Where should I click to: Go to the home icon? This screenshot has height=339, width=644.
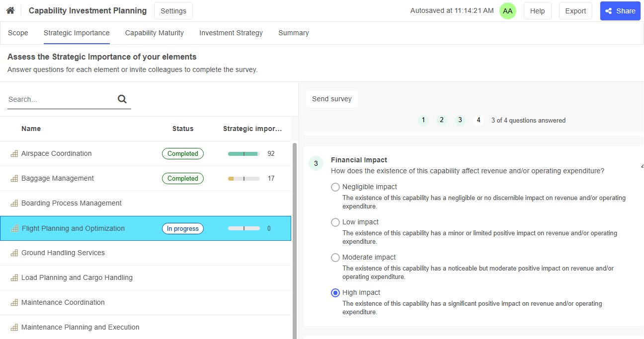[10, 10]
